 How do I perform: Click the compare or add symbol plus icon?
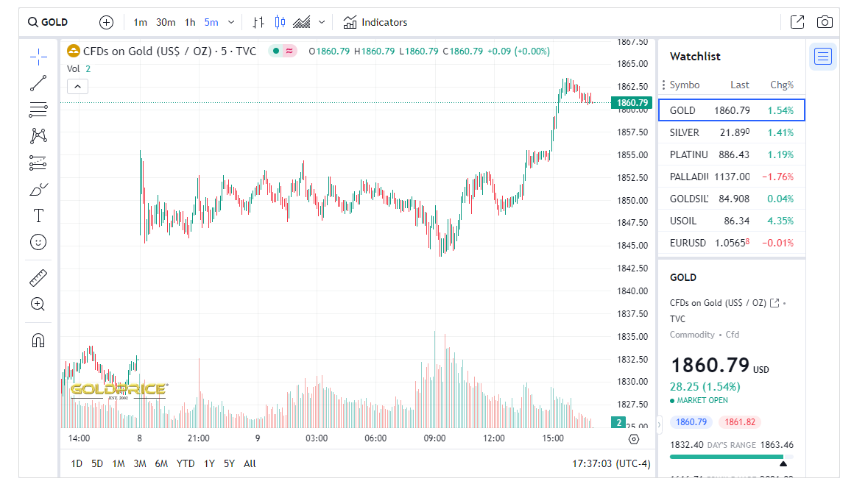click(x=107, y=22)
